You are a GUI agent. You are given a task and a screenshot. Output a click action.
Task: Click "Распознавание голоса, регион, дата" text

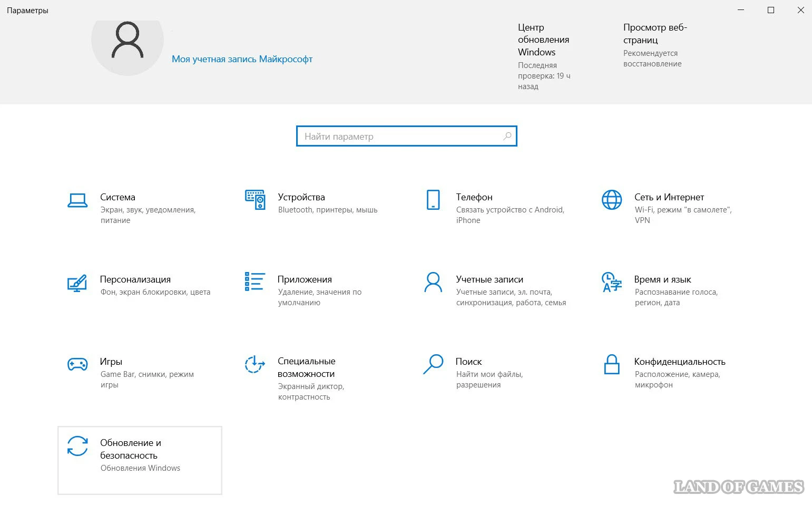click(x=676, y=297)
